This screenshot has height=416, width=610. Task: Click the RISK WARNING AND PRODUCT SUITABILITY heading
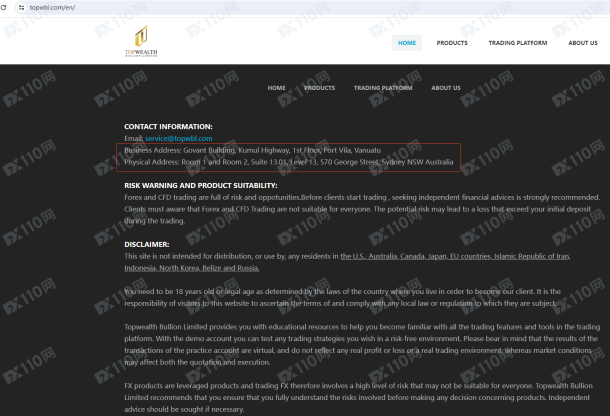click(201, 186)
